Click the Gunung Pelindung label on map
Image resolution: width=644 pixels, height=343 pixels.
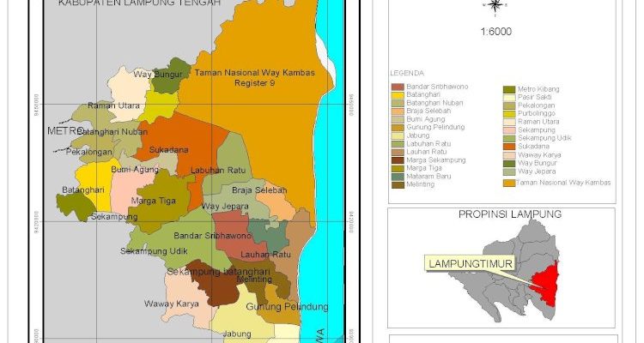[287, 307]
